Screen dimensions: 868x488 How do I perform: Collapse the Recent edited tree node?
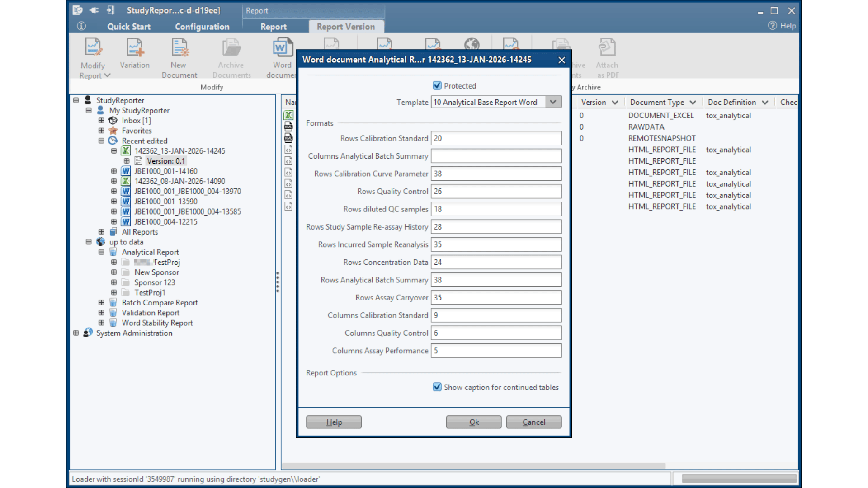pyautogui.click(x=101, y=141)
